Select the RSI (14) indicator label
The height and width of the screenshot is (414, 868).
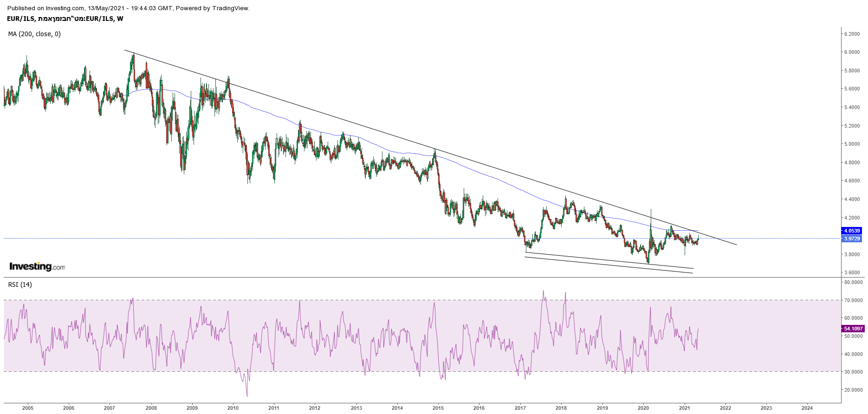click(x=20, y=285)
